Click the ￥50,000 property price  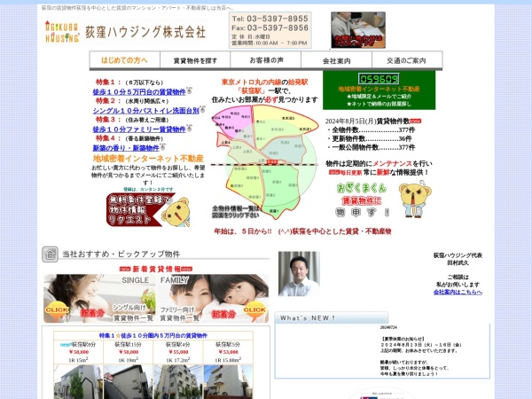click(128, 352)
